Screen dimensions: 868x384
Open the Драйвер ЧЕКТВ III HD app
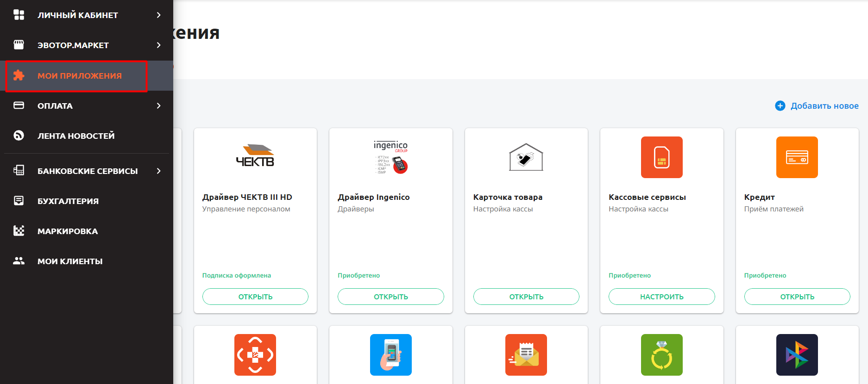(255, 297)
